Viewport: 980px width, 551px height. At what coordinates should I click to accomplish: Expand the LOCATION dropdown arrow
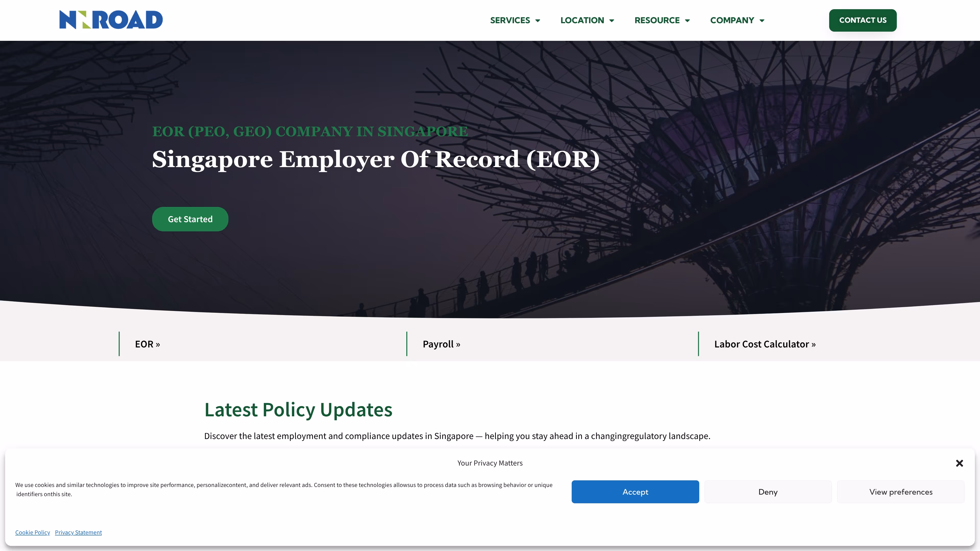pos(612,20)
